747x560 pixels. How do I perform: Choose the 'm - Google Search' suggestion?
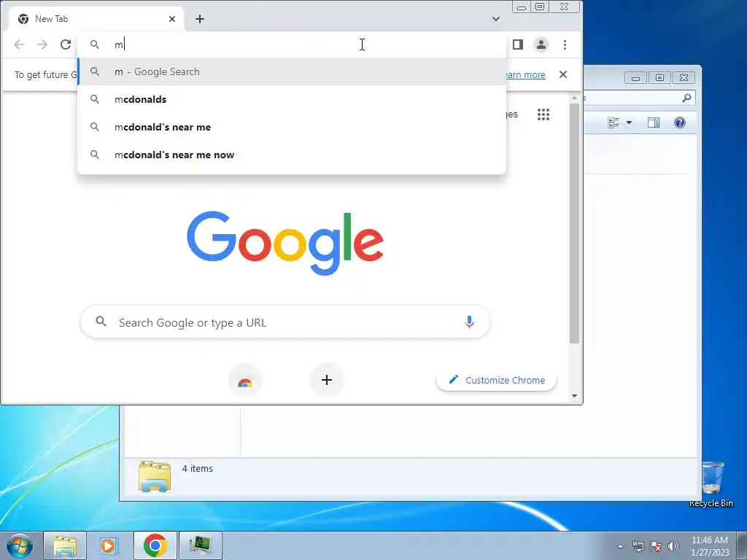point(292,71)
